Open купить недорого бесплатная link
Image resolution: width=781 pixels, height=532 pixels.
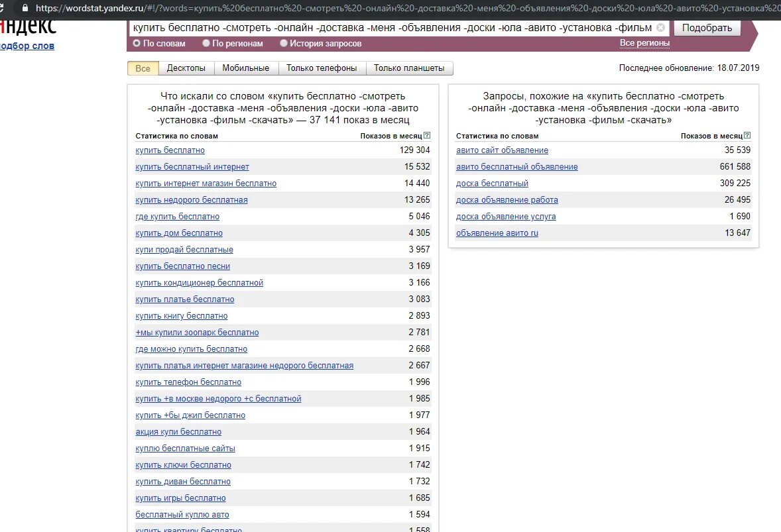point(191,200)
